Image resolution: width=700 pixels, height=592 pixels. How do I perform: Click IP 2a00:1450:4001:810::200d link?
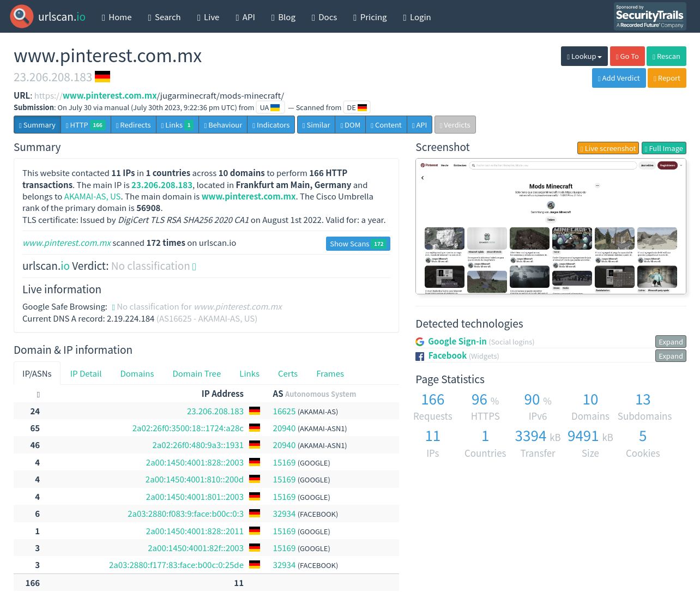pyautogui.click(x=195, y=479)
